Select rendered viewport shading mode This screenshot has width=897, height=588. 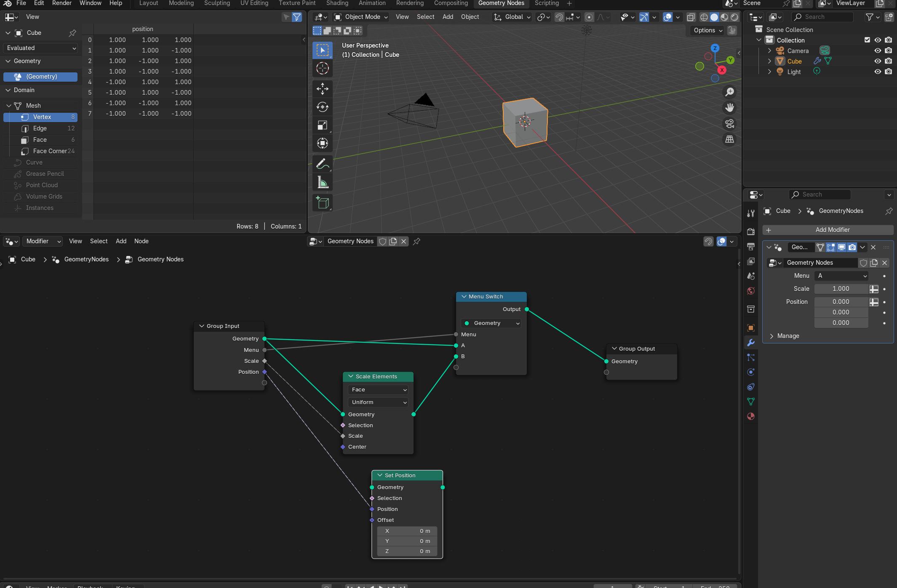[734, 17]
